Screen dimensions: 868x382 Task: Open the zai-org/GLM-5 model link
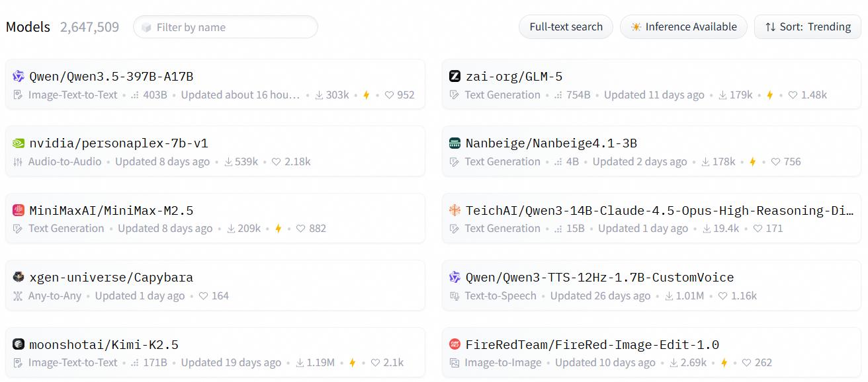[x=513, y=77]
